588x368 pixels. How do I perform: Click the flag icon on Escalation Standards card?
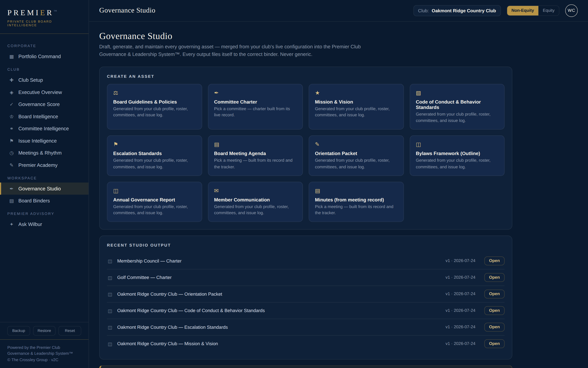click(x=116, y=144)
